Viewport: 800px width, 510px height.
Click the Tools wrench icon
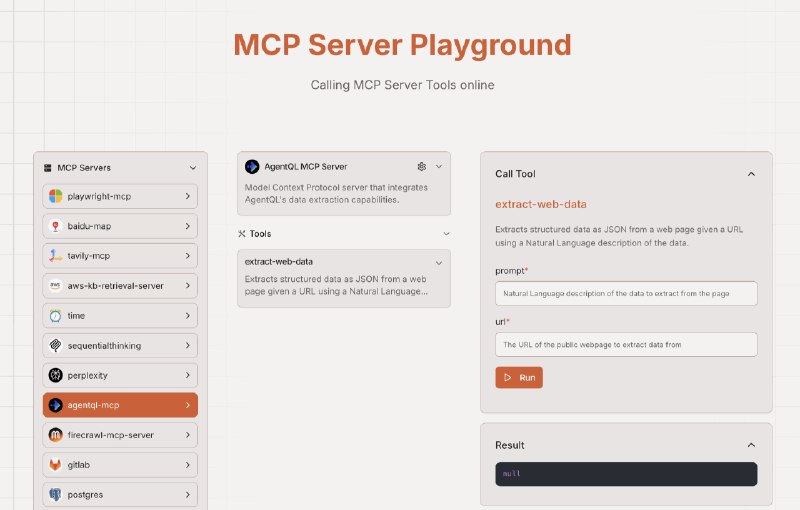click(242, 234)
